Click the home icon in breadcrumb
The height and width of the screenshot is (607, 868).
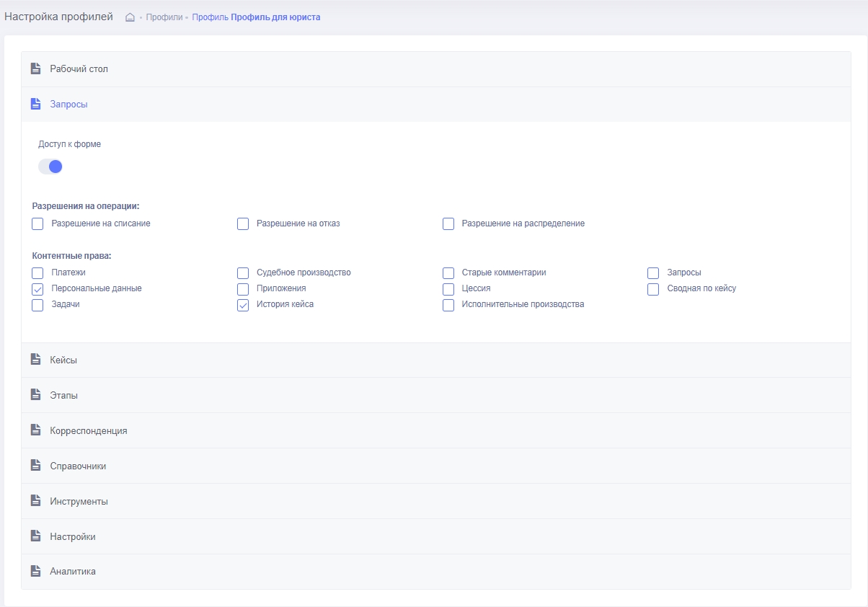tap(130, 17)
